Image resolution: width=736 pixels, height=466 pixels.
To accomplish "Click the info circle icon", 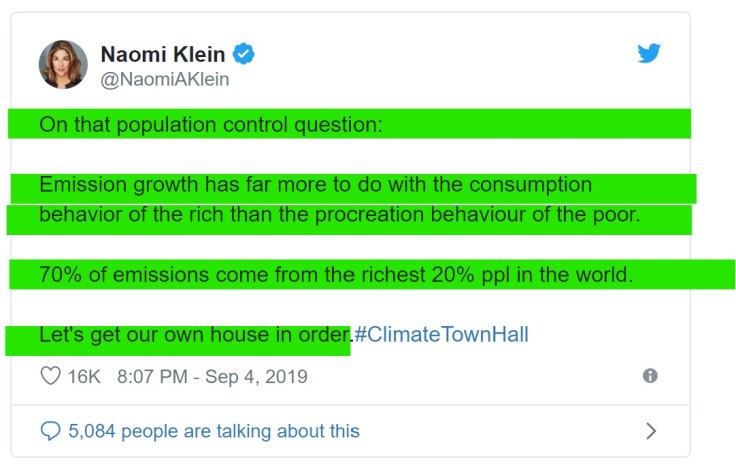I will pos(650,376).
